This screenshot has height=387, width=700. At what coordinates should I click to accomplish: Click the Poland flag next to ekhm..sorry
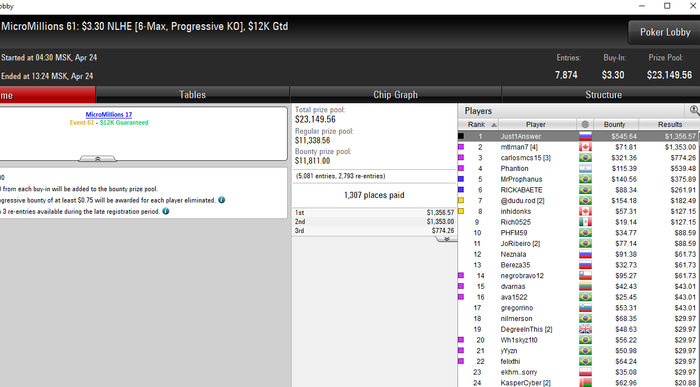[585, 372]
